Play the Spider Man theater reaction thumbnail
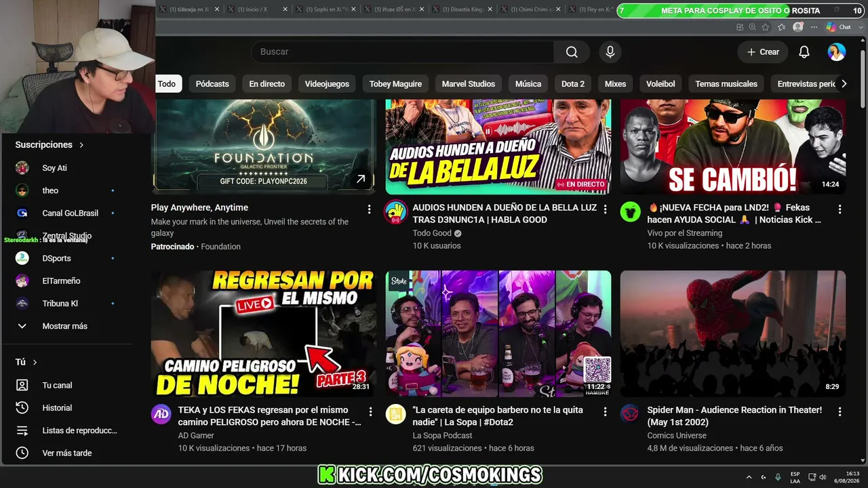This screenshot has height=488, width=868. coord(733,334)
